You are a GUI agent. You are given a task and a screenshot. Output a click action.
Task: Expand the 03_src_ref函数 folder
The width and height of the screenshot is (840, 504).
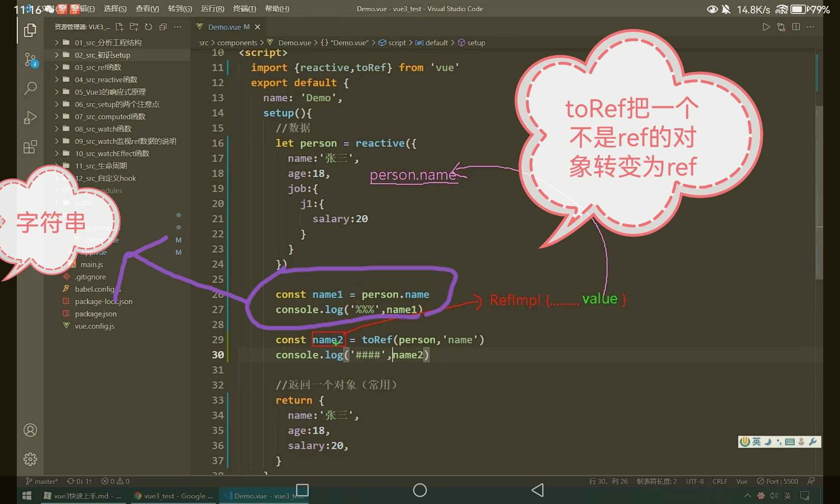(x=98, y=67)
